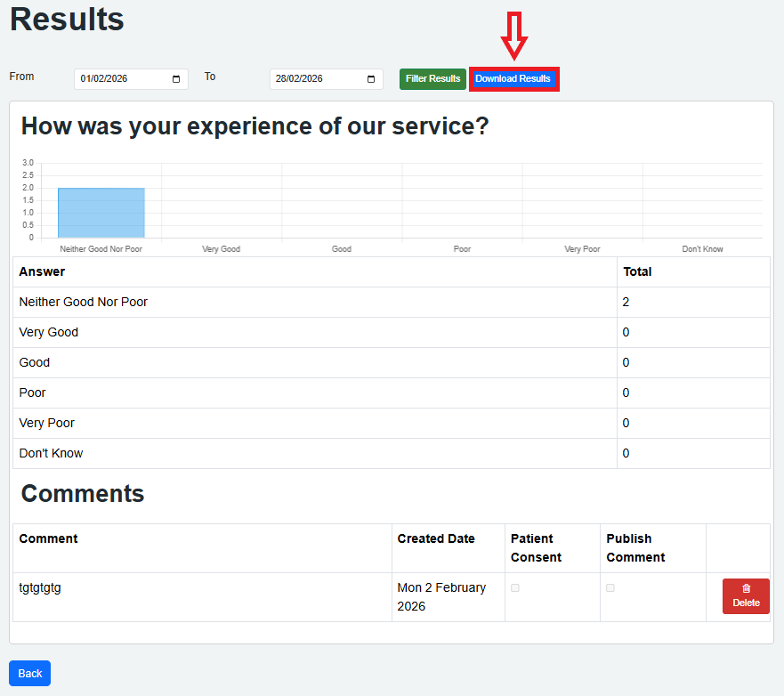The image size is (784, 696).
Task: Tick the Patient Consent checkbox for tgtgtgtg
Action: click(515, 588)
